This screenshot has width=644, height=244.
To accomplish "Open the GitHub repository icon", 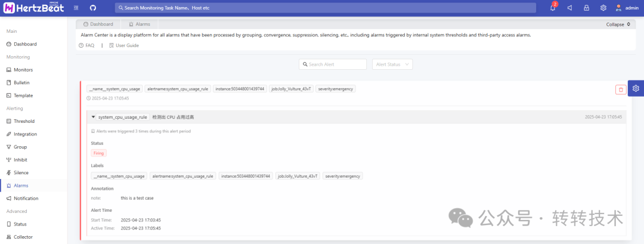I will point(93,8).
